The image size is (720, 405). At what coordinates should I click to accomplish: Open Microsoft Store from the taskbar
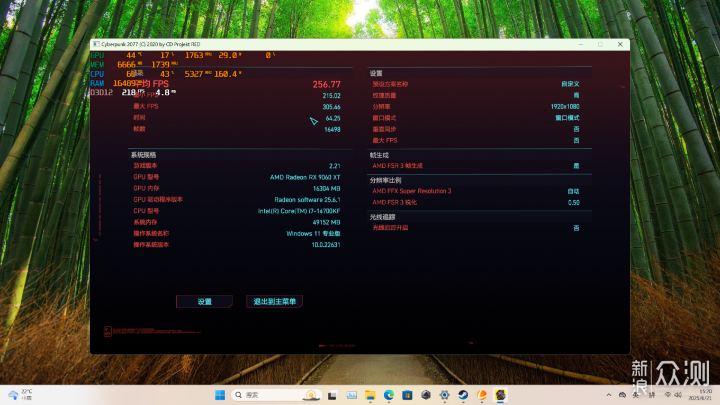(407, 395)
